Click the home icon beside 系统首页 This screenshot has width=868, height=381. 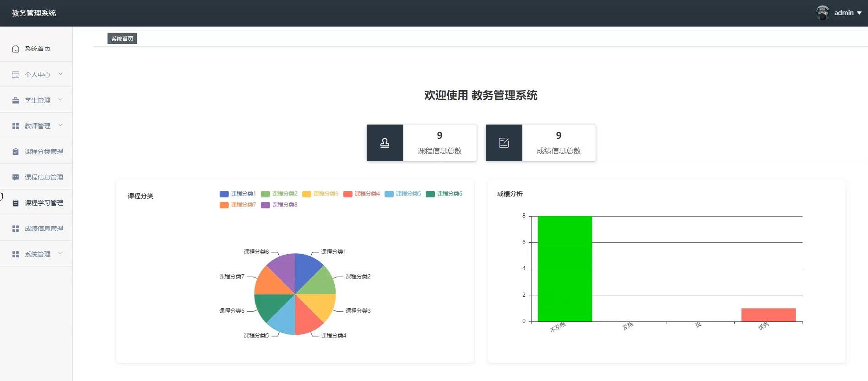[x=16, y=49]
